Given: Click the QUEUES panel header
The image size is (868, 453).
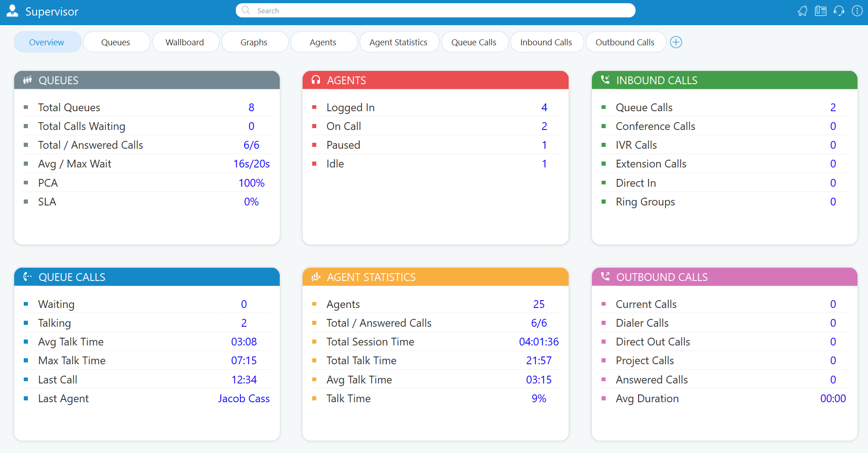Looking at the screenshot, I should [147, 80].
